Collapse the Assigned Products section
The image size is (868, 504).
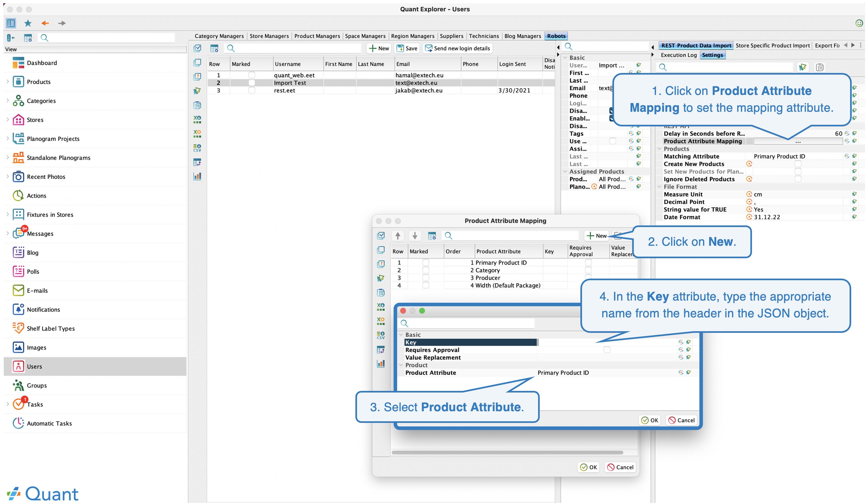coord(565,171)
